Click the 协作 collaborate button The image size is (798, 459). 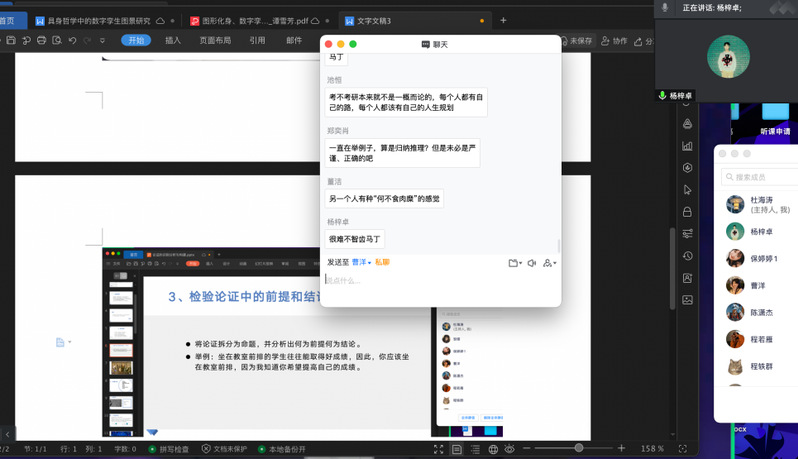[614, 41]
